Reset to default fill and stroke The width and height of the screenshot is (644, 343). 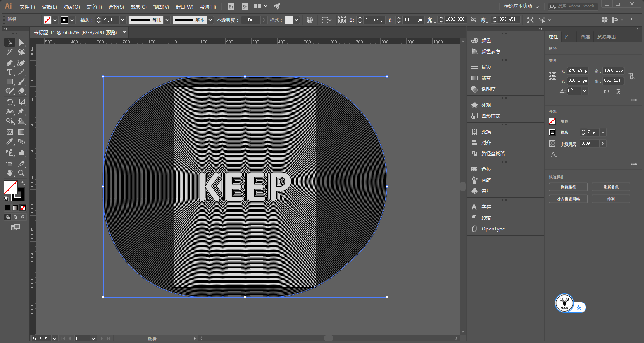click(6, 198)
